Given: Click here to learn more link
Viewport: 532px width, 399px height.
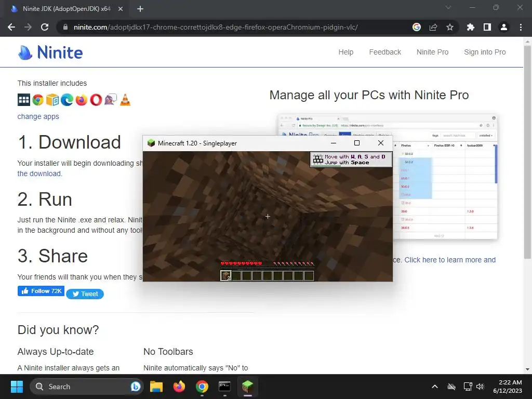Looking at the screenshot, I should [450, 260].
